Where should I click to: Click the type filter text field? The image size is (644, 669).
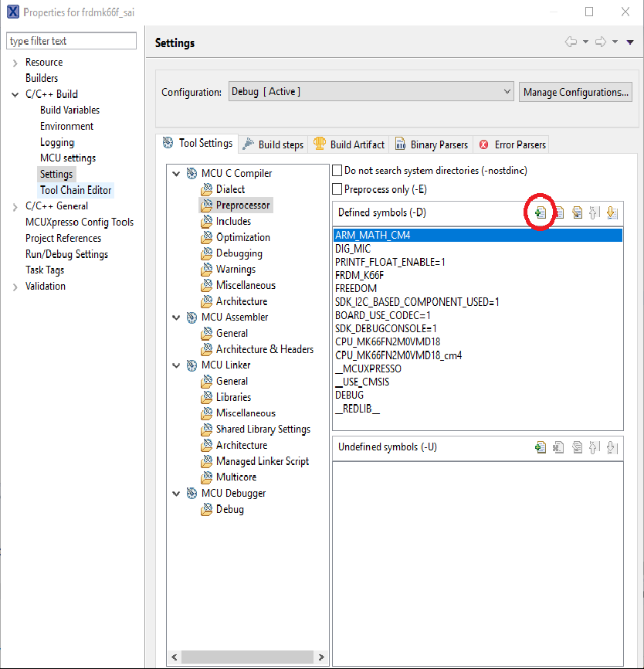point(71,41)
